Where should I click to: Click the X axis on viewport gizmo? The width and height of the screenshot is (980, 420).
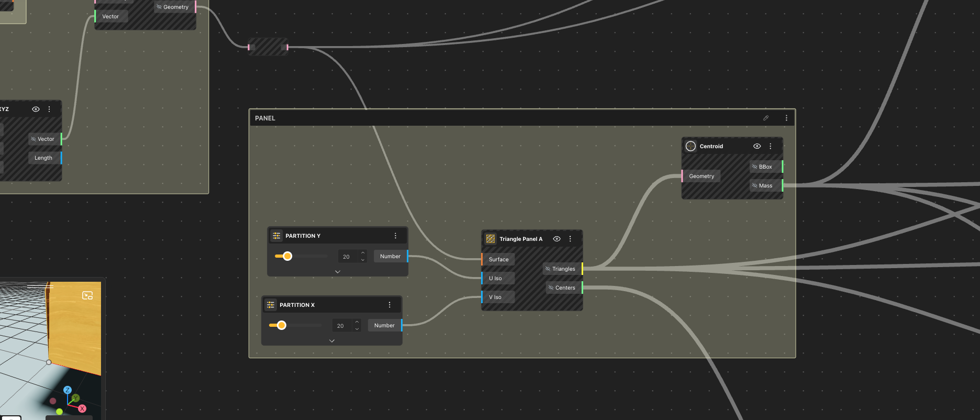pos(82,408)
